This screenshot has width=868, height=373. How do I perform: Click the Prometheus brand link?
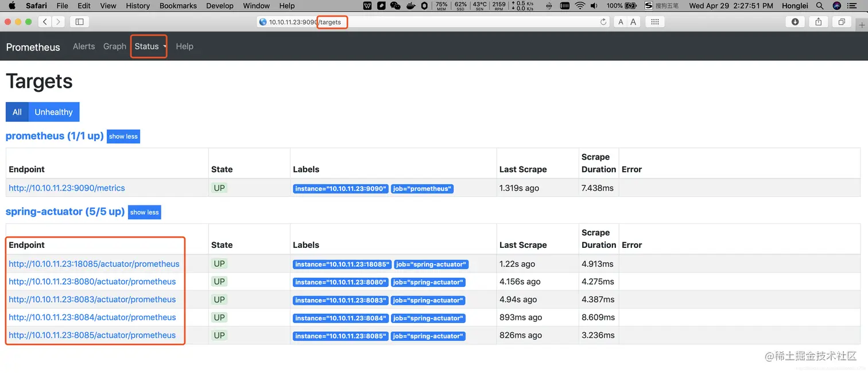[x=33, y=47]
